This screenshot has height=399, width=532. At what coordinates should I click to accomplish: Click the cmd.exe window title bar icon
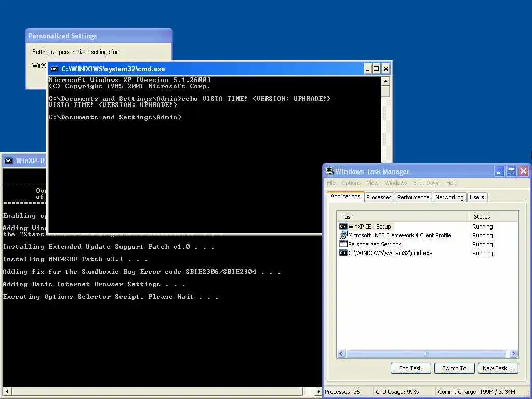[54, 69]
